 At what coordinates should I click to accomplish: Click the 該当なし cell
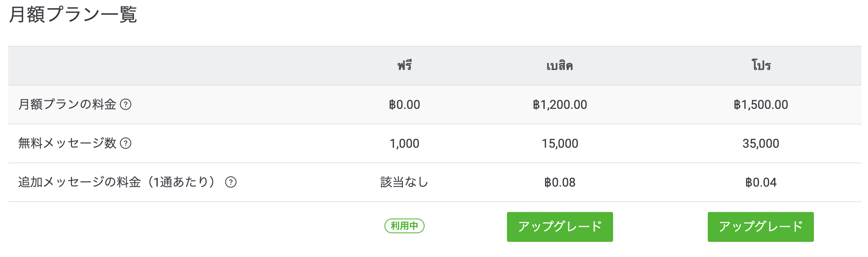(404, 182)
